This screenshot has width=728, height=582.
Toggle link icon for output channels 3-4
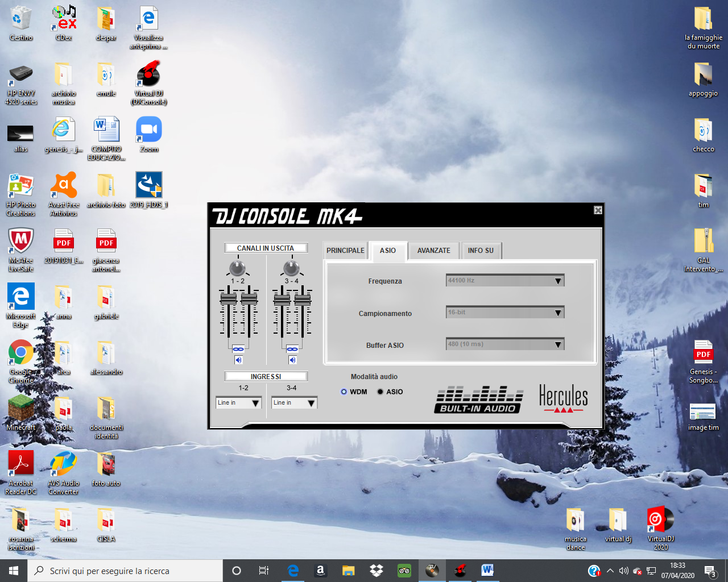(292, 349)
